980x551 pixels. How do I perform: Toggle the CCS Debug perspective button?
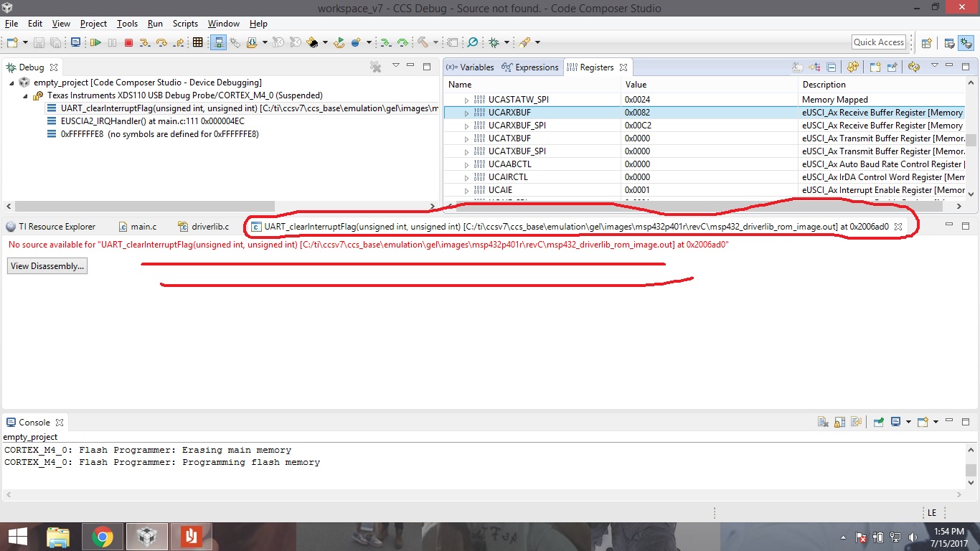click(x=966, y=43)
